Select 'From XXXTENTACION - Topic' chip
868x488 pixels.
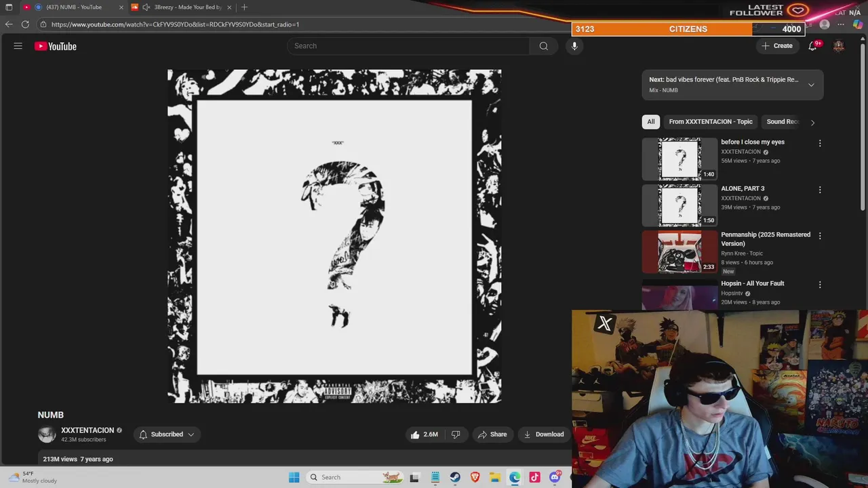pos(711,121)
